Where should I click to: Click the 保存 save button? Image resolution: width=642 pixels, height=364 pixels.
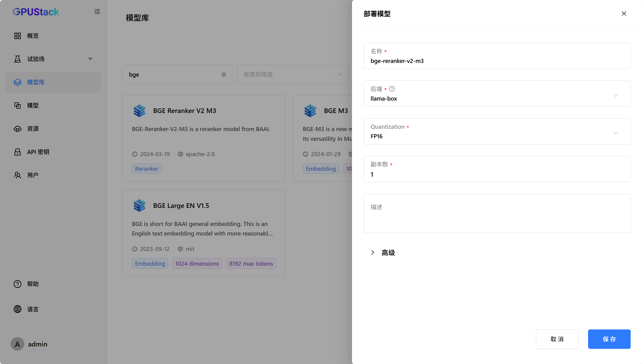click(609, 339)
